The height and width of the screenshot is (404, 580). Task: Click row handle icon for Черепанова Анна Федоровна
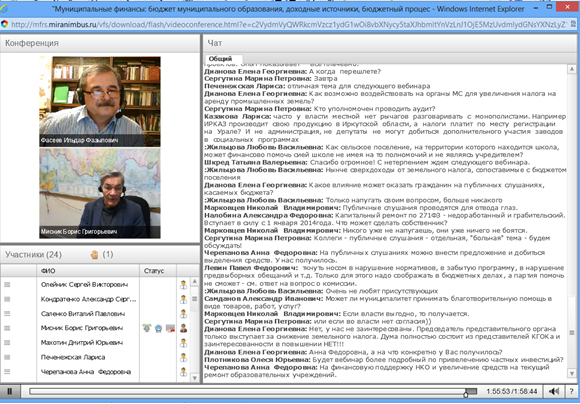coord(7,372)
